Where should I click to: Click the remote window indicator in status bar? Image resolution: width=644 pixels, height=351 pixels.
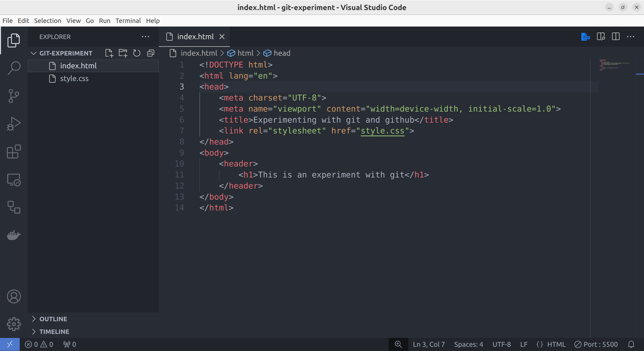(10, 345)
